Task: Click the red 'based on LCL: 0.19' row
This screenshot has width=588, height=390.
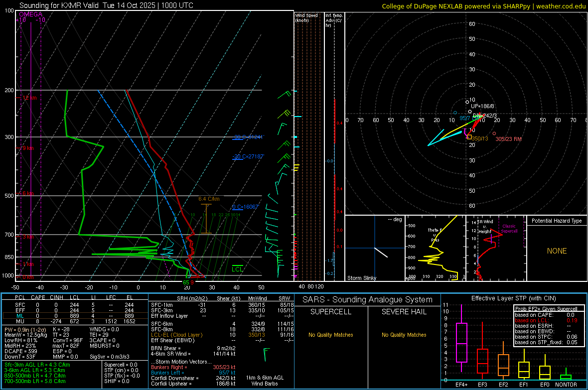Action: pos(546,320)
